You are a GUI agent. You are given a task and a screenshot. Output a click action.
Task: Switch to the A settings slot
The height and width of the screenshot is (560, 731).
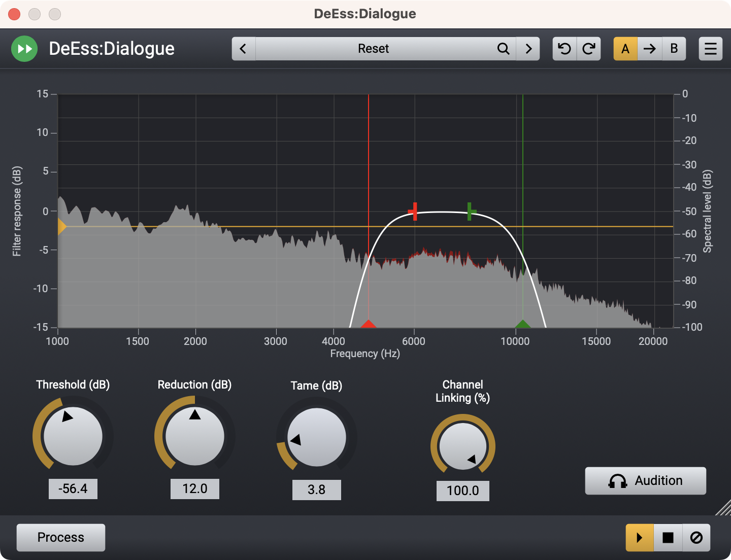(x=625, y=49)
